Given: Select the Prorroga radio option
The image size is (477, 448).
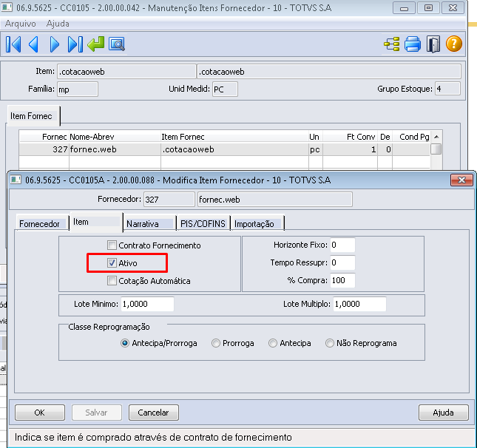Looking at the screenshot, I should (216, 343).
